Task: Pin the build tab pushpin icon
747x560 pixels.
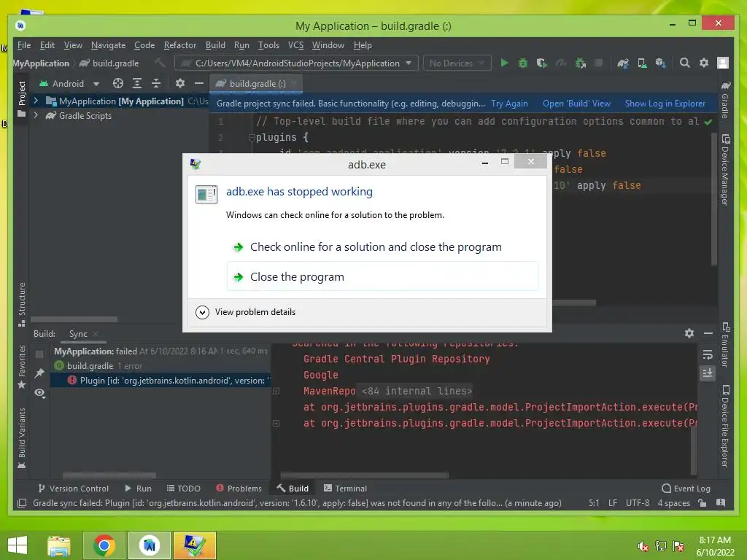Action: click(x=39, y=373)
